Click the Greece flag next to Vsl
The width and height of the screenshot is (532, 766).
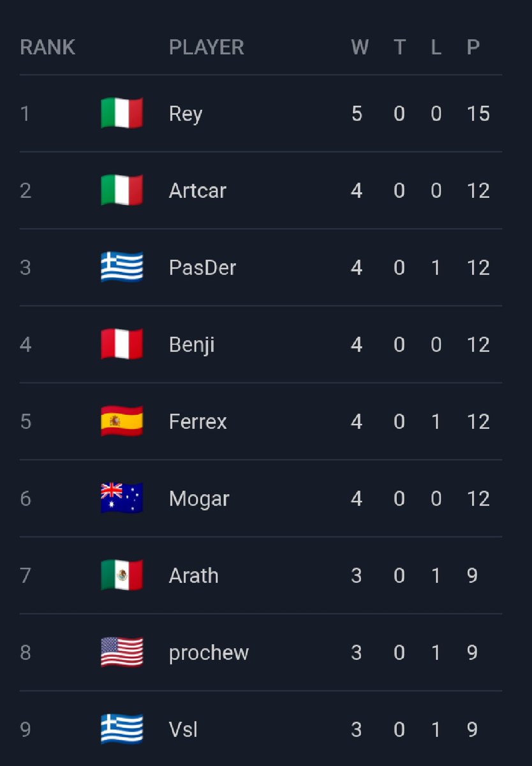pos(122,729)
